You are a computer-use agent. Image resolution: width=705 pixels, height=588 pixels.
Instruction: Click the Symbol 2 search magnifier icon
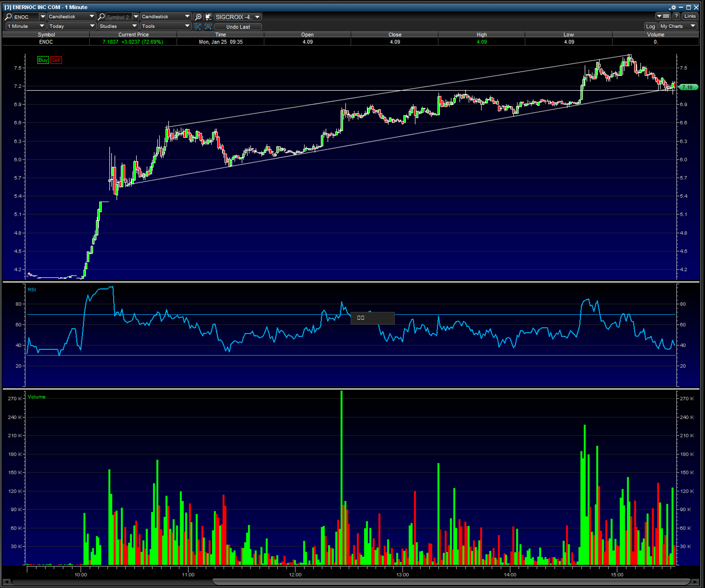pyautogui.click(x=101, y=16)
